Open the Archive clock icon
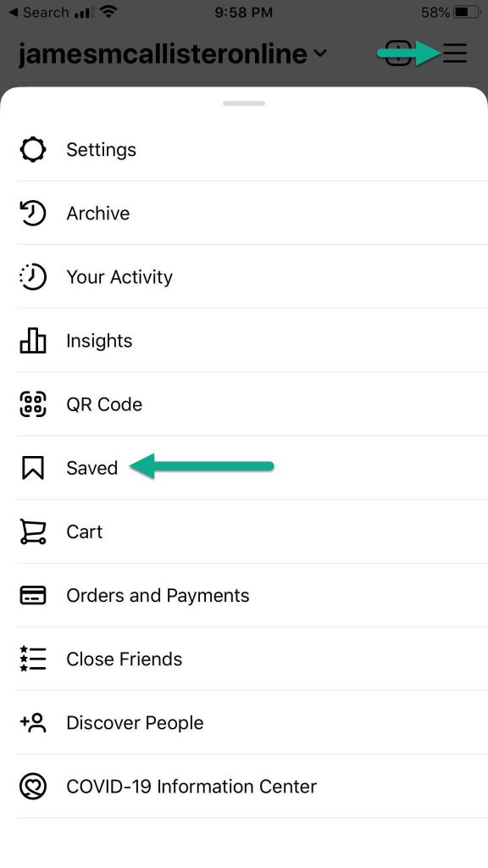This screenshot has height=868, width=488. coord(33,213)
